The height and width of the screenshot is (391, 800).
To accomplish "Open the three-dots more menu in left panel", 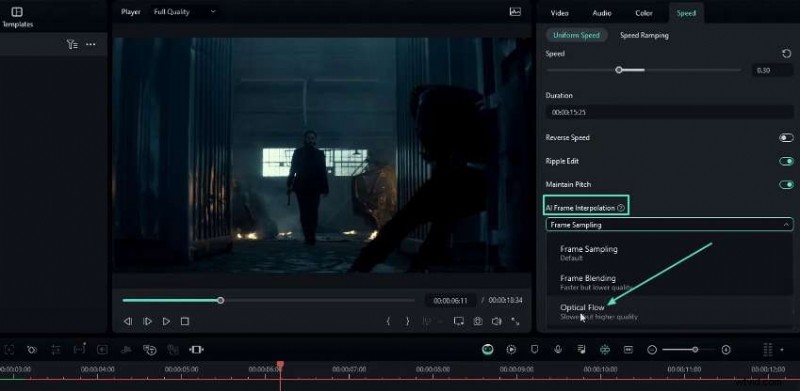I will click(x=91, y=44).
